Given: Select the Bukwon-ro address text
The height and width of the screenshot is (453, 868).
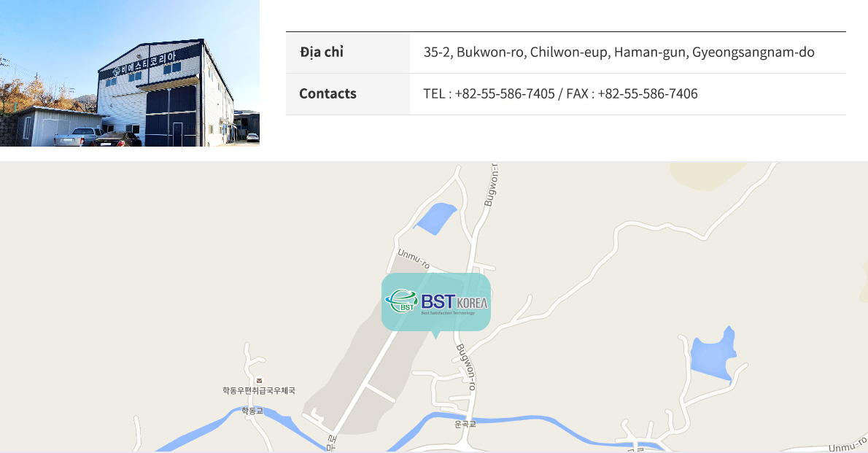Looking at the screenshot, I should (619, 53).
